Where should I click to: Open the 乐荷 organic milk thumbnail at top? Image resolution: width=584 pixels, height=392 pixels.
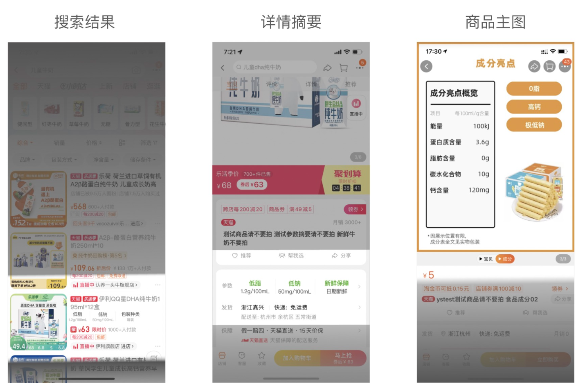39,199
